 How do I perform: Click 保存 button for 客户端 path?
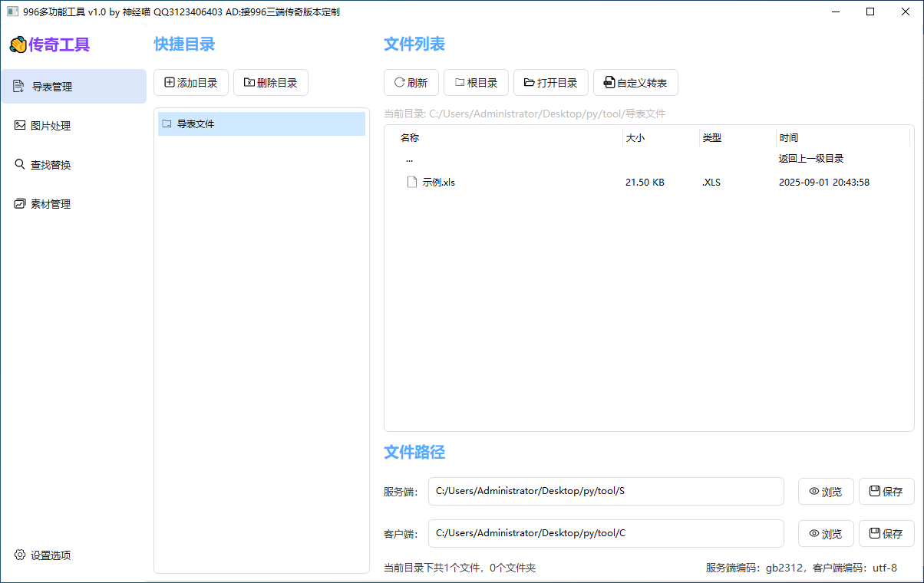click(x=886, y=534)
